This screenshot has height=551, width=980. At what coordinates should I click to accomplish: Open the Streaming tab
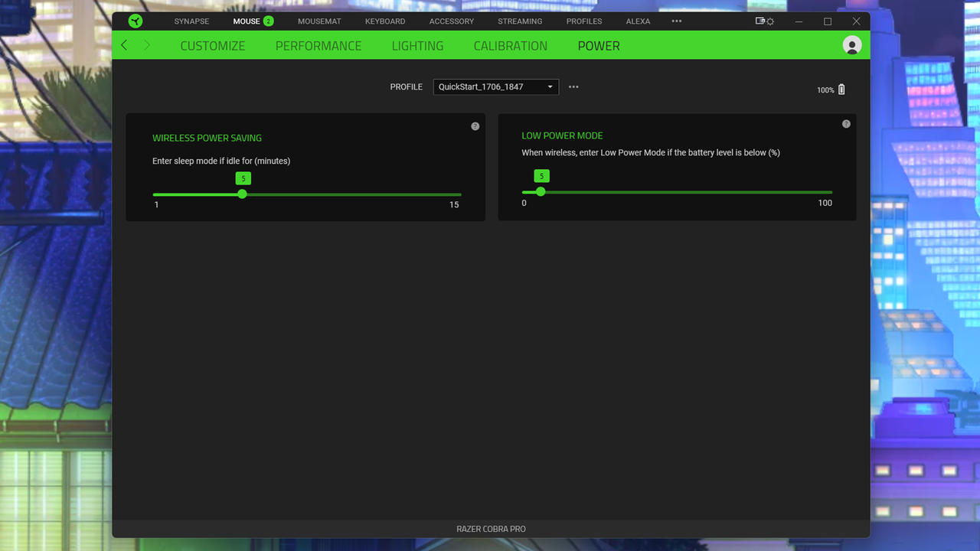pos(520,21)
